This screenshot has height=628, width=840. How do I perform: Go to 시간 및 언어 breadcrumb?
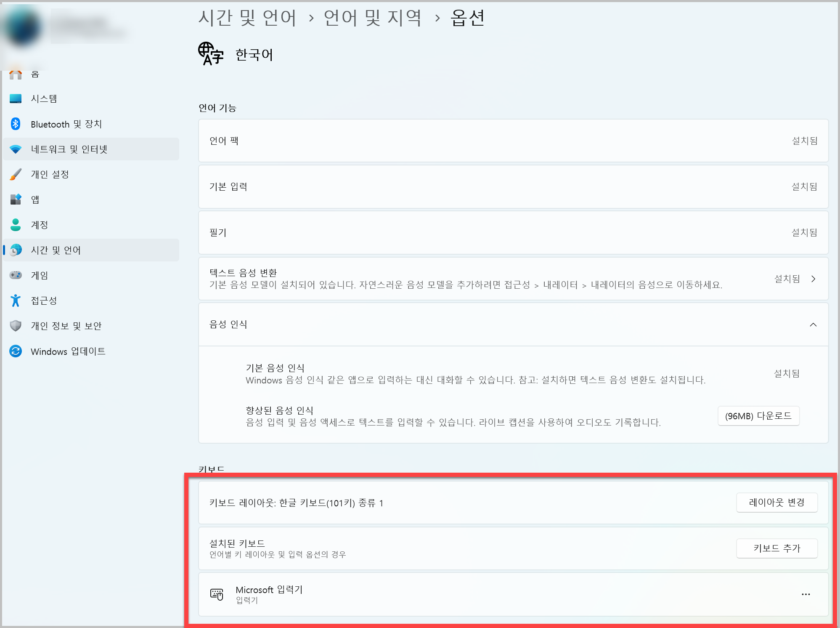(x=247, y=18)
